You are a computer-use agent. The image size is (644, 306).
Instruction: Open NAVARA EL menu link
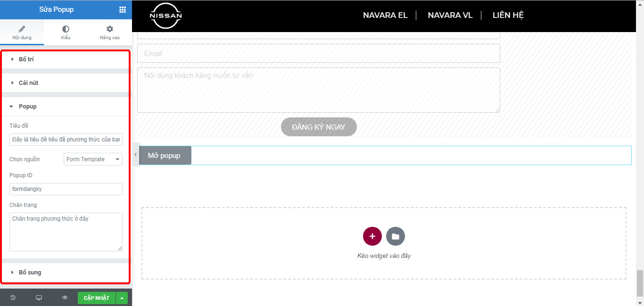point(385,15)
